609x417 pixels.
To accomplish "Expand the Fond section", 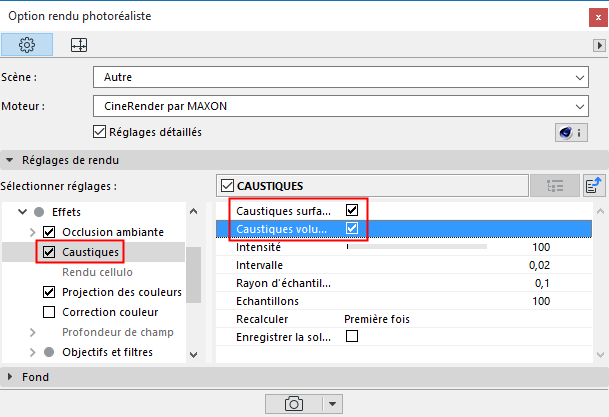I will coord(10,377).
